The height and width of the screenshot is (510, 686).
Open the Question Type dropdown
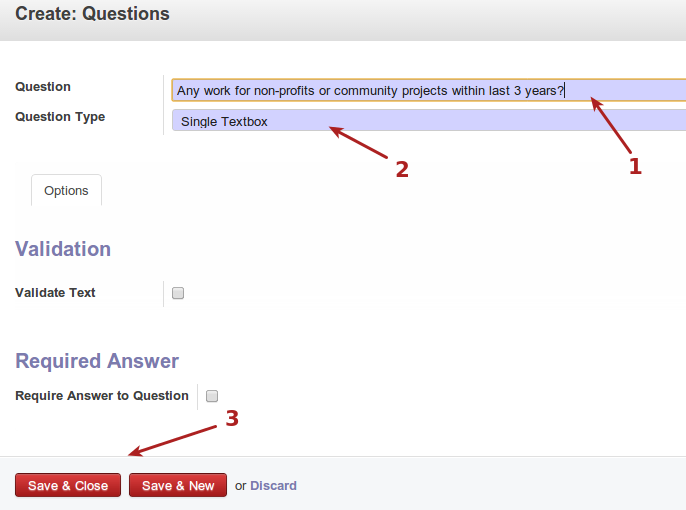428,121
